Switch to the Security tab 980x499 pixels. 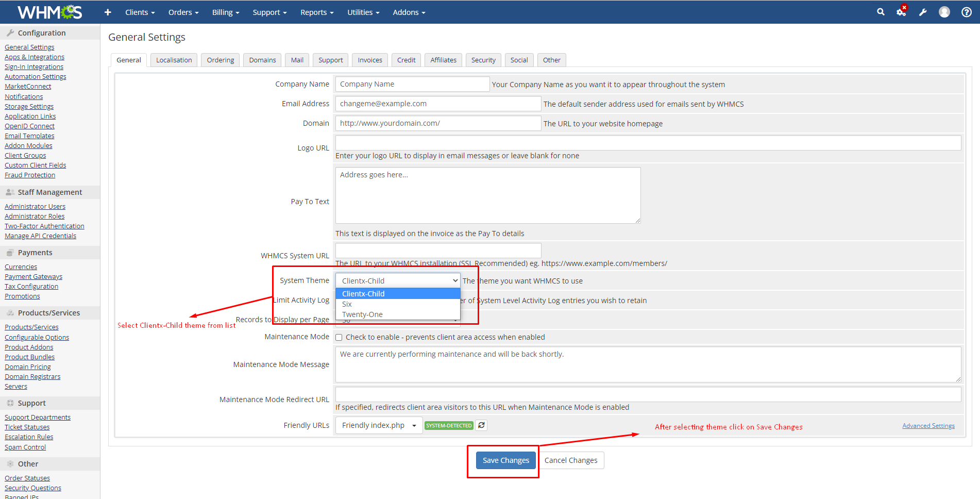[x=483, y=60]
